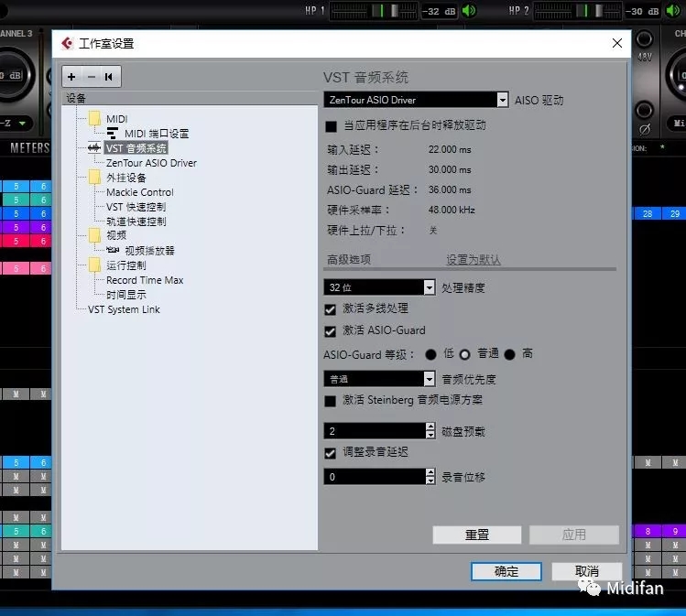
Task: Click the 重置 button
Action: (476, 535)
